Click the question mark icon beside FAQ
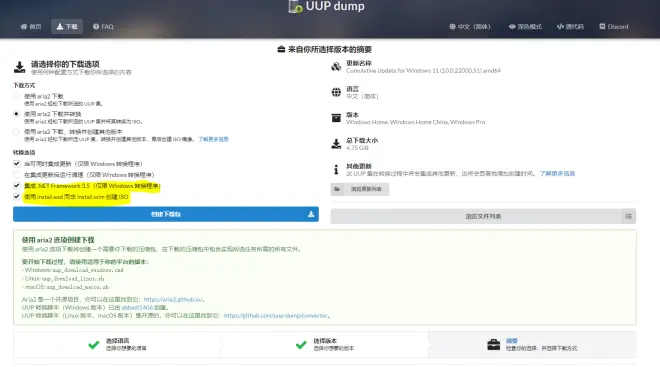660x367 pixels. point(96,27)
